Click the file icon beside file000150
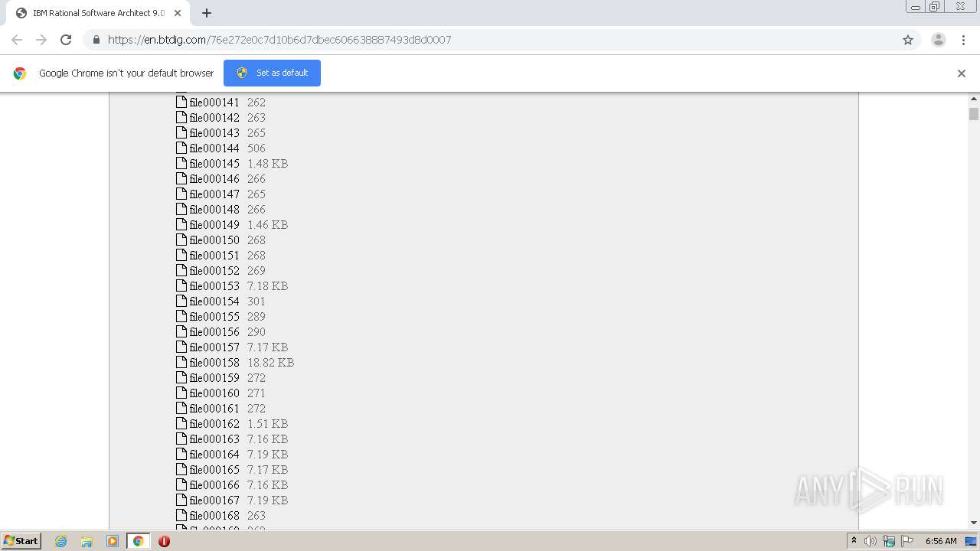The height and width of the screenshot is (551, 980). (181, 240)
